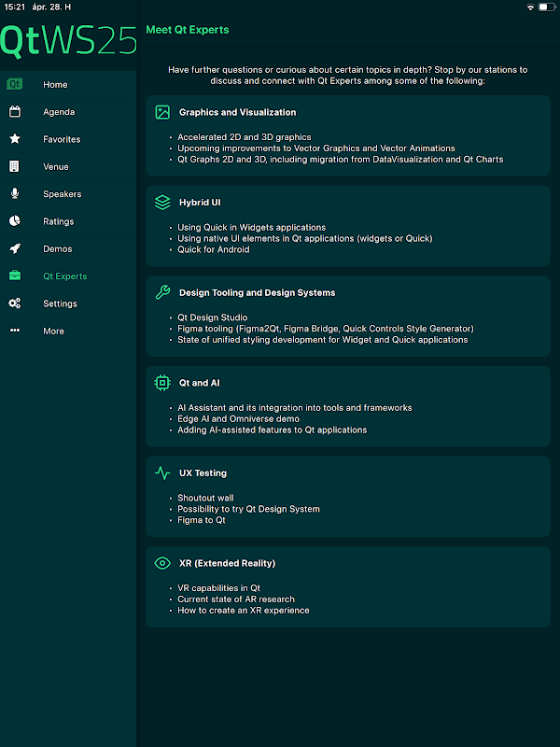Click 'Edge AI and Omniverse demo' bullet
Viewport: 560px width, 747px height.
click(x=239, y=418)
